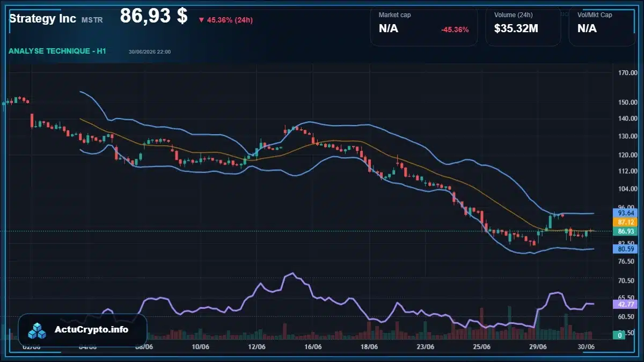
Task: Click the red down-triangle beside 45.36% (24h)
Action: click(201, 20)
